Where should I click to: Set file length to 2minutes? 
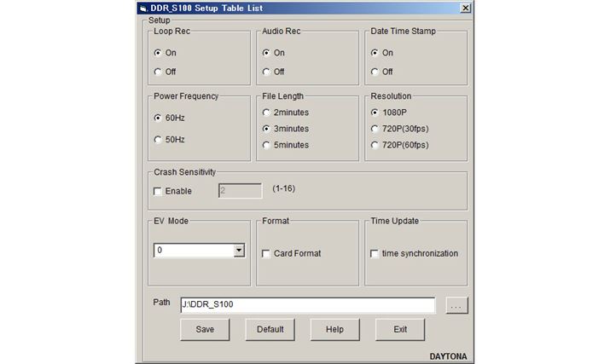click(x=266, y=113)
